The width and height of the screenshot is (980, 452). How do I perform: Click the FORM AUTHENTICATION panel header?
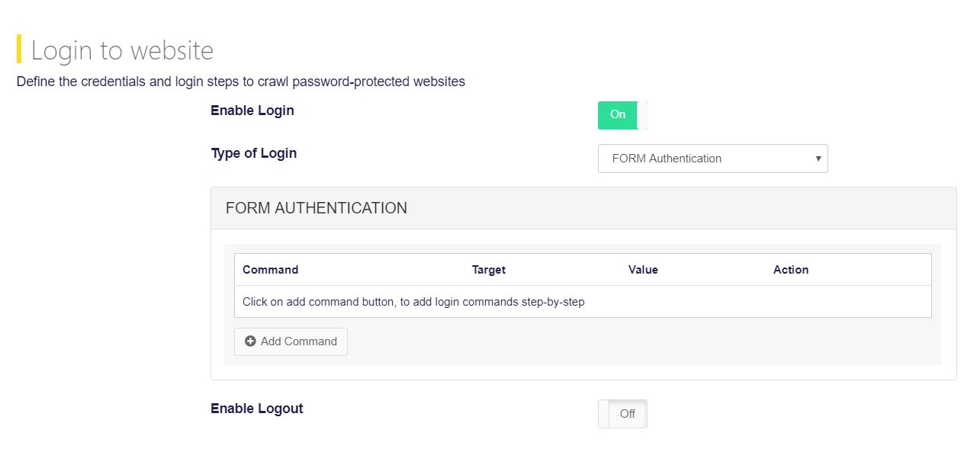pos(583,208)
